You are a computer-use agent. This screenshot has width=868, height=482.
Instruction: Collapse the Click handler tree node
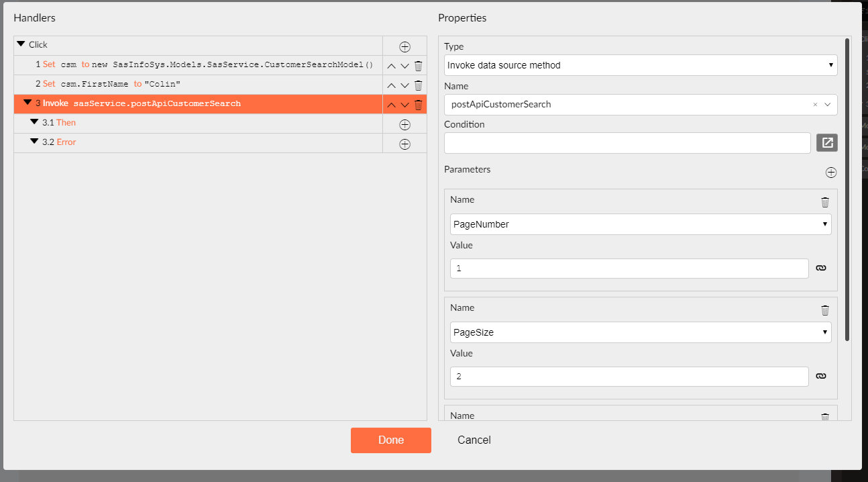(21, 44)
